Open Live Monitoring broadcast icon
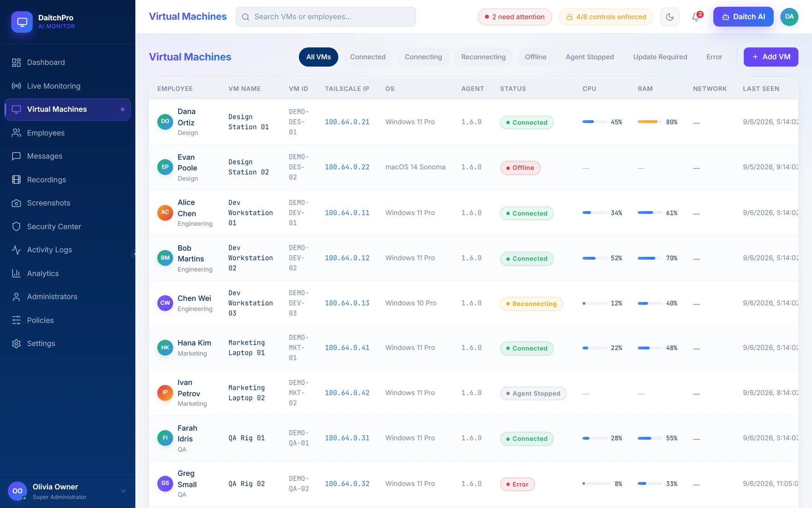Image resolution: width=812 pixels, height=508 pixels. (x=16, y=86)
